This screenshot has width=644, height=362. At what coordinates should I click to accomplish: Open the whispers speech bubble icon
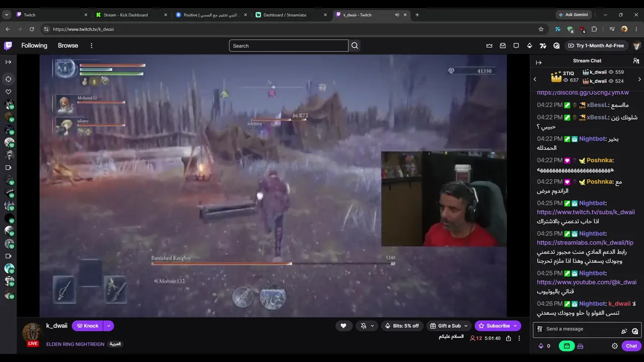[516, 46]
